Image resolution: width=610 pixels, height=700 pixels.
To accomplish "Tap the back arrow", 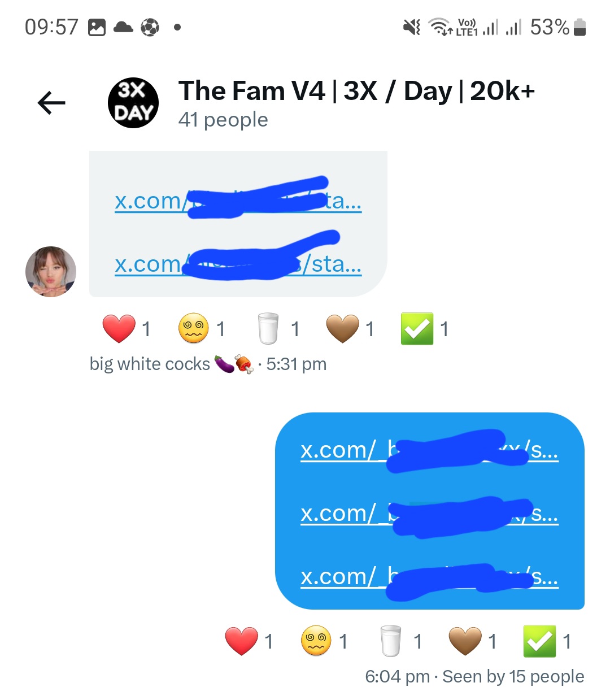I will 51,103.
